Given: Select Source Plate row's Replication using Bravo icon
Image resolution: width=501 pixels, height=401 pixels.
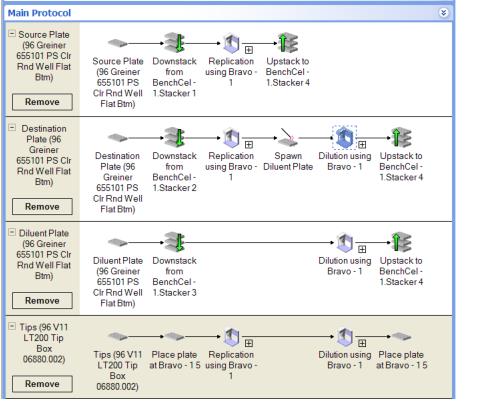Looking at the screenshot, I should [x=231, y=43].
